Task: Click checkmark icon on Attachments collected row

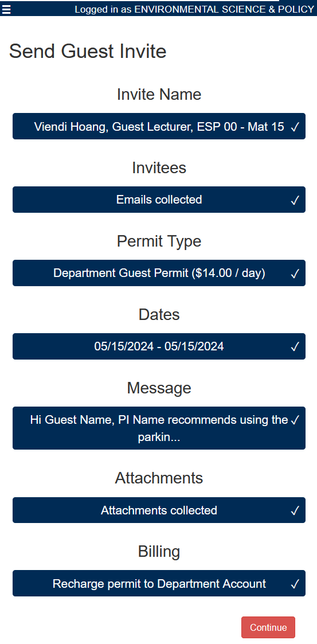Action: [x=295, y=511]
